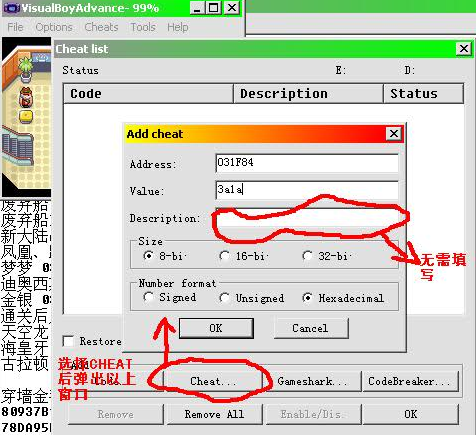476x435 pixels.
Task: Click the Remove All button
Action: [x=214, y=414]
